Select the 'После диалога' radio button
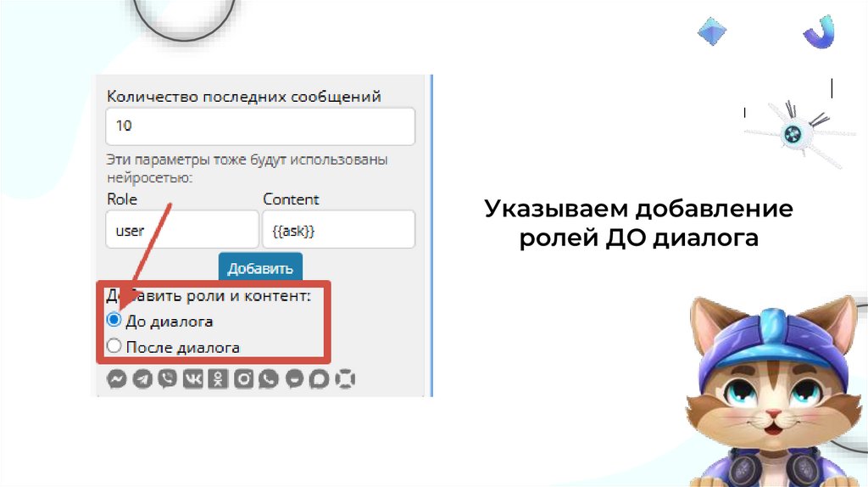 tap(114, 345)
